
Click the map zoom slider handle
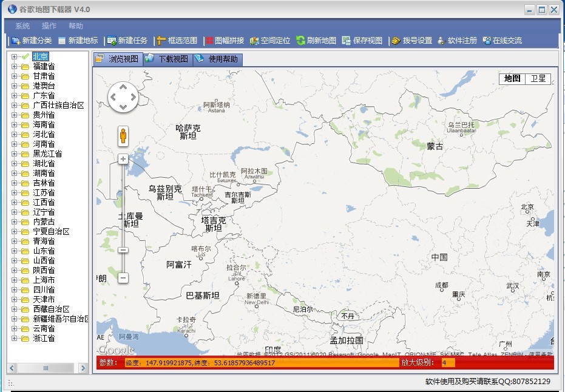(x=123, y=250)
